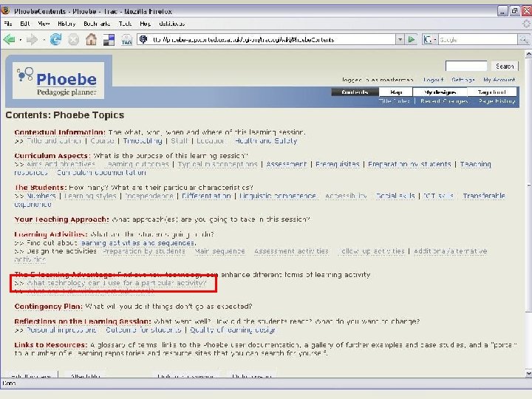Open the Timetabling link
The height and width of the screenshot is (399, 532).
[x=143, y=141]
